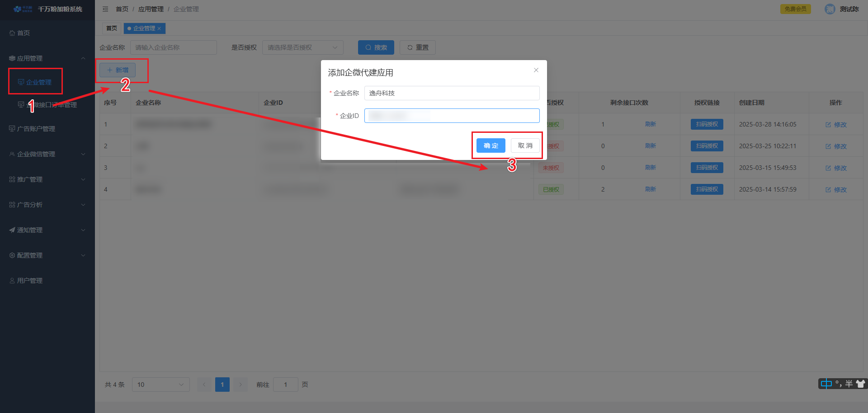Click the sidebar collapse hamburger icon
Viewport: 868px width, 413px height.
coord(105,9)
